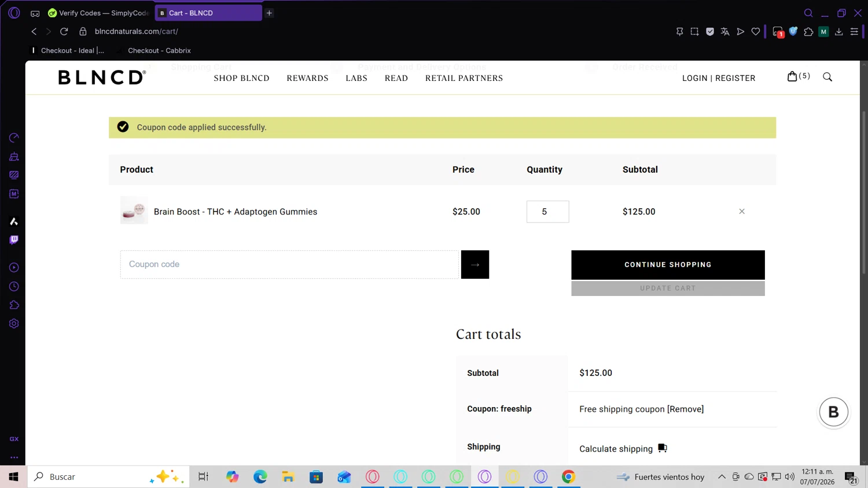Viewport: 868px width, 488px height.
Task: Click the address bar URL blncdnaturals.com/cart/
Action: point(137,31)
